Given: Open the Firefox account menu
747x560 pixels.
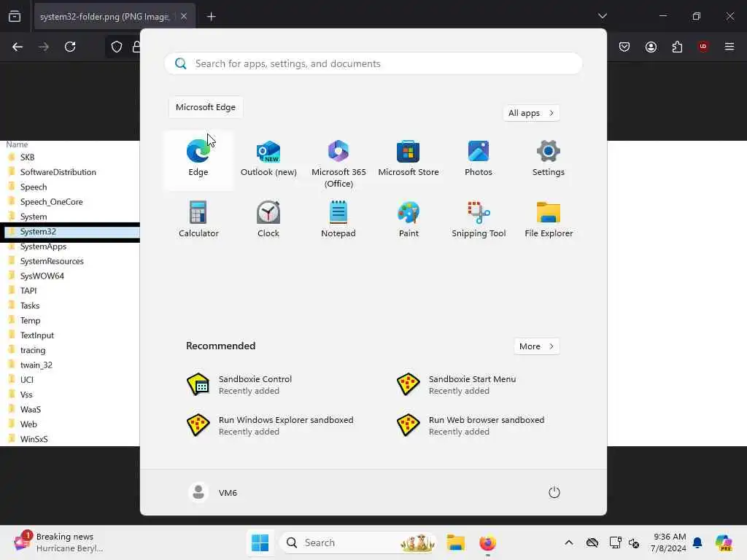Looking at the screenshot, I should tap(651, 47).
